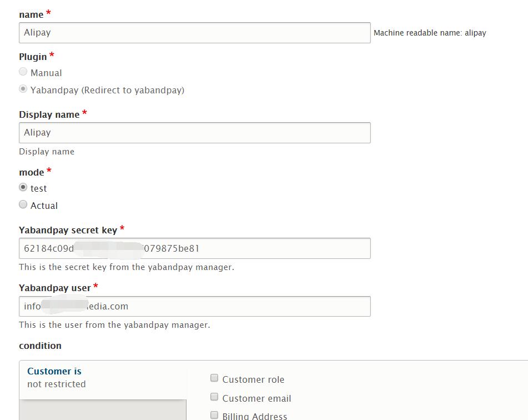528x420 pixels.
Task: Enable the Customer role checkbox
Action: click(214, 378)
